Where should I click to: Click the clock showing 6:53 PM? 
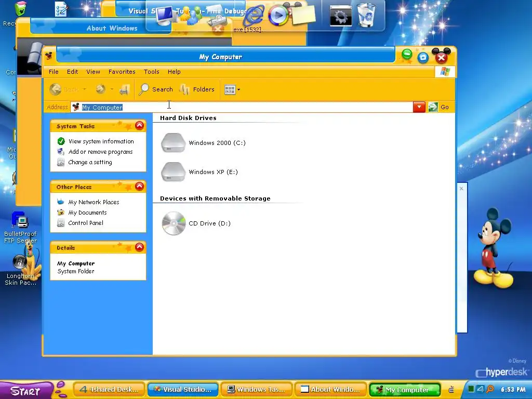(513, 390)
